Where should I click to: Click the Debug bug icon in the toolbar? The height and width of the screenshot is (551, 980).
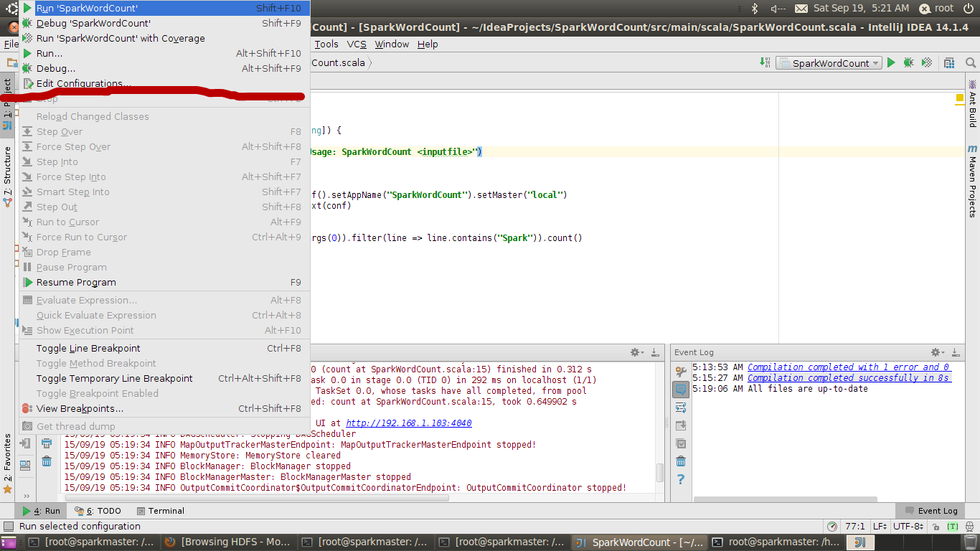coord(908,63)
